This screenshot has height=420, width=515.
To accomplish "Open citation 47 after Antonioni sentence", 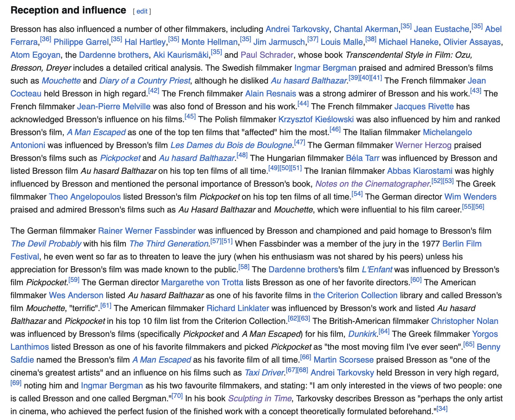I will point(300,142).
